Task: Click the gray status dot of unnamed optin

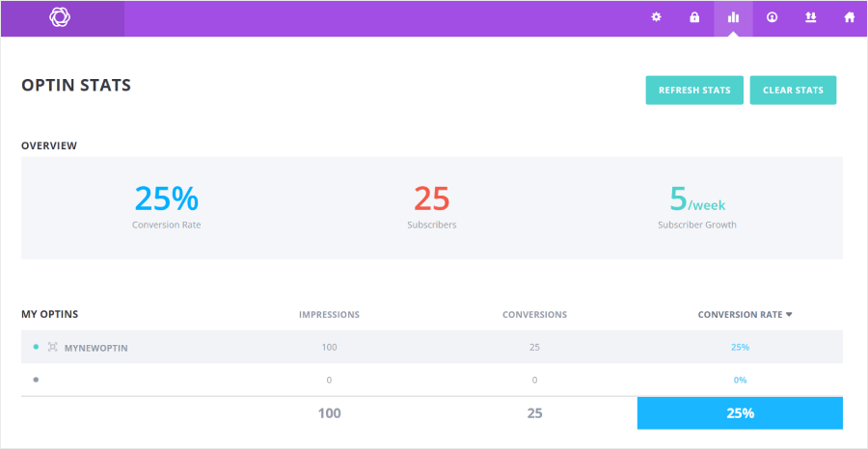Action: (36, 380)
